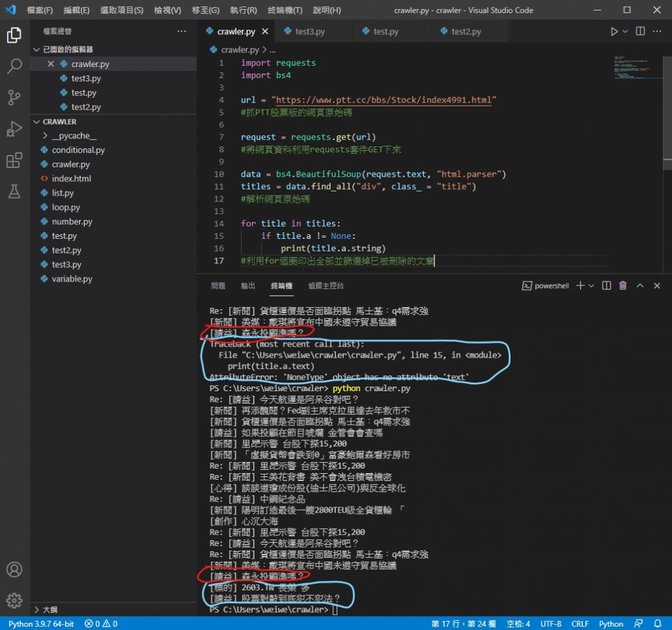The width and height of the screenshot is (672, 630).
Task: Open the Source Control view
Action: coord(14,98)
